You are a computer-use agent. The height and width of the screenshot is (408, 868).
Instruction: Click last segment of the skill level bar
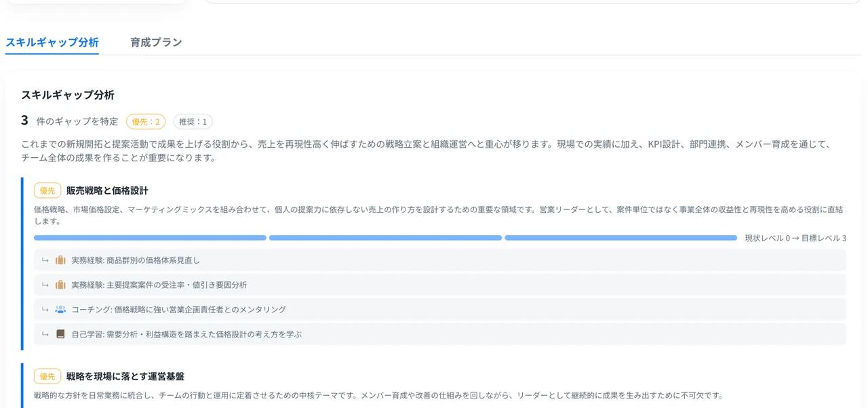tap(620, 238)
